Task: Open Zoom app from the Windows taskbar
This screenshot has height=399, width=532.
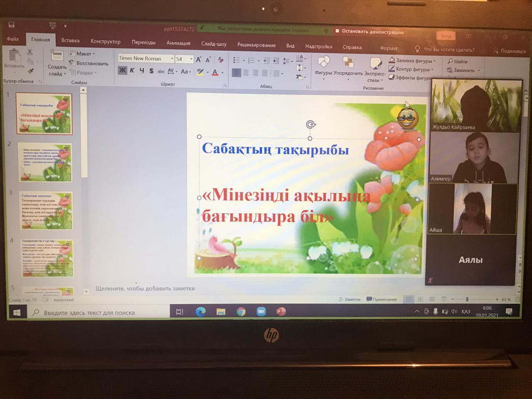Action: [x=261, y=311]
